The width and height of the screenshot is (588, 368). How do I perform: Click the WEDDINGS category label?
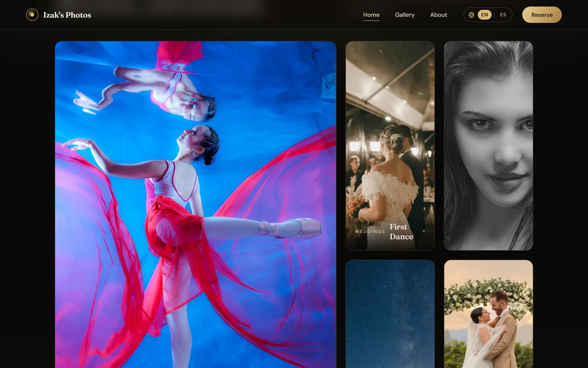(370, 232)
